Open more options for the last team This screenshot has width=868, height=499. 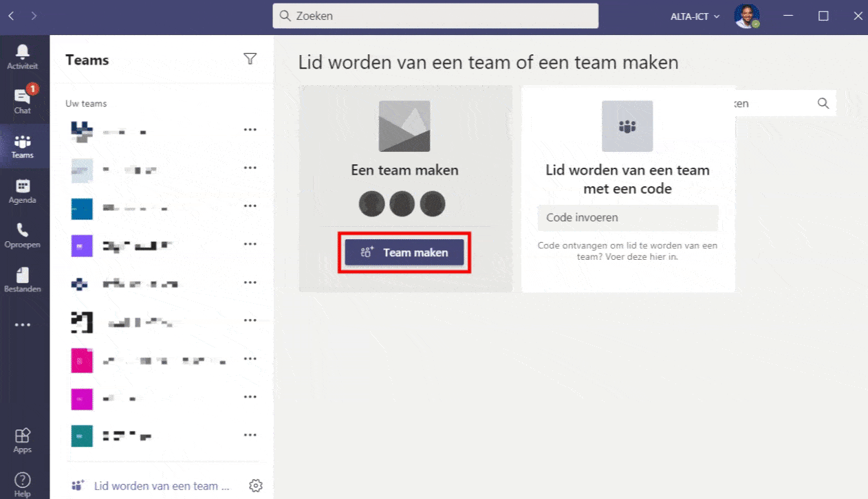click(250, 435)
